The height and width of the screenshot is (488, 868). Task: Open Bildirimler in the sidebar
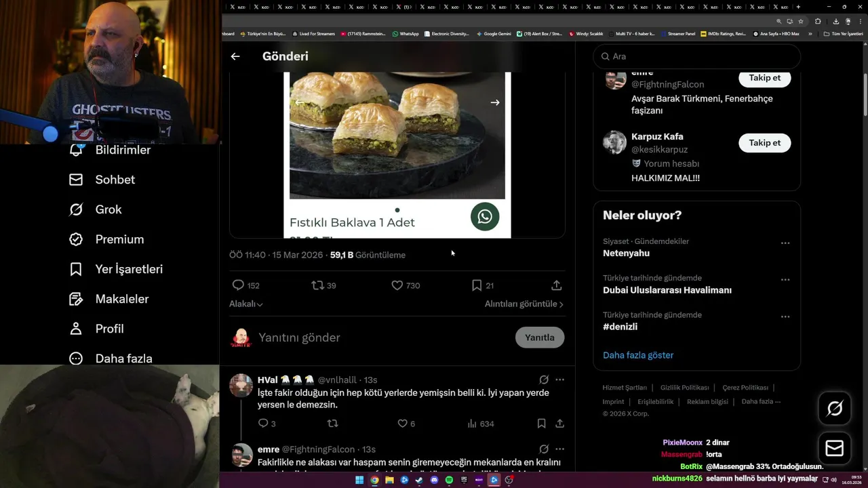(x=110, y=150)
